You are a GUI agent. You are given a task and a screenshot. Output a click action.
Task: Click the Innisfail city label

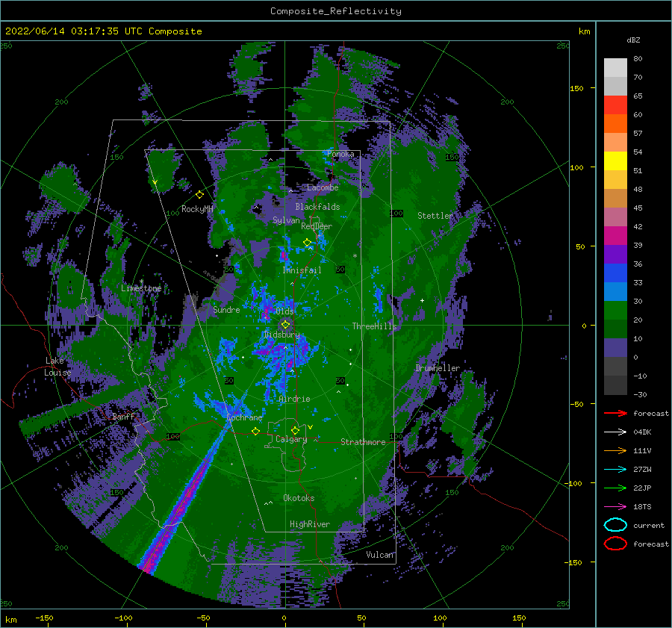pos(302,270)
